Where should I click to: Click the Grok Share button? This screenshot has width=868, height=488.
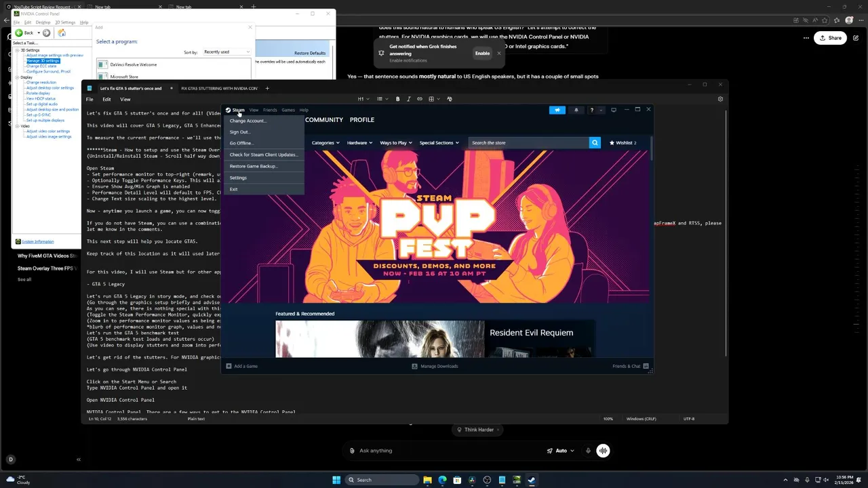[830, 38]
